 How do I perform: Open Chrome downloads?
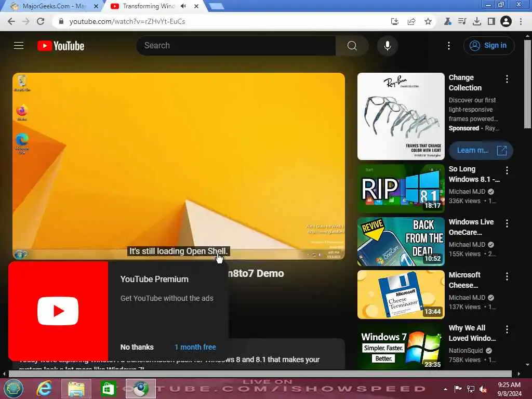(x=476, y=21)
